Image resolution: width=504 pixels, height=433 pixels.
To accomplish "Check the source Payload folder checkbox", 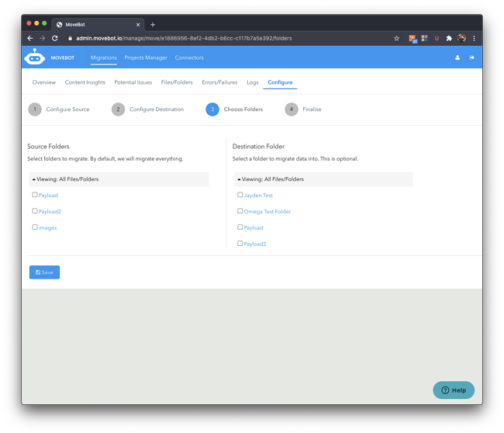I will tap(35, 195).
